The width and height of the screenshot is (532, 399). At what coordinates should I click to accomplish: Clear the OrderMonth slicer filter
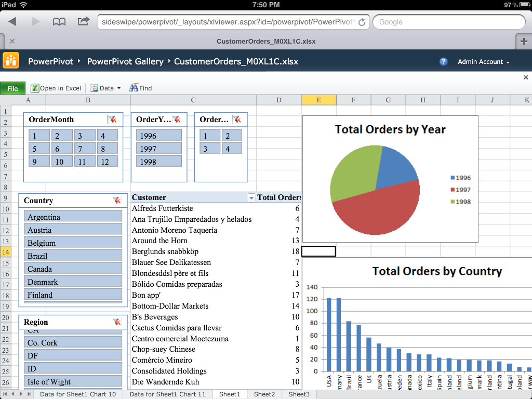click(x=112, y=119)
